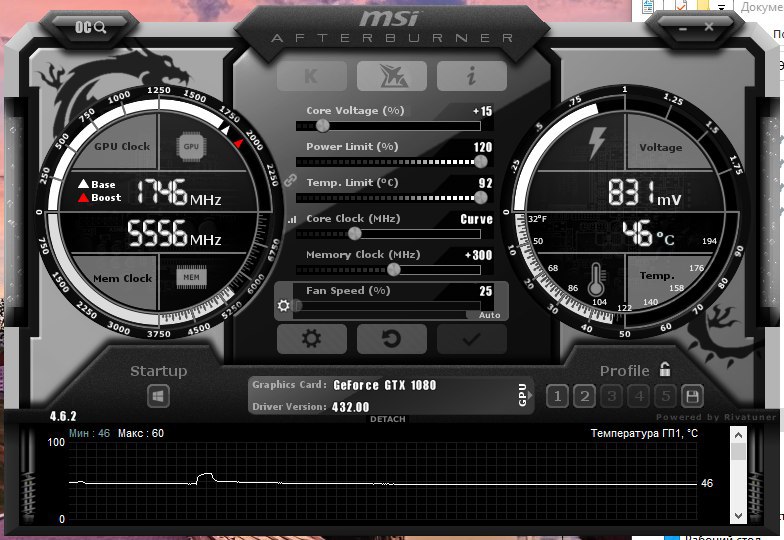784x540 pixels.
Task: Click the Core Clock Curve value
Action: coord(476,219)
